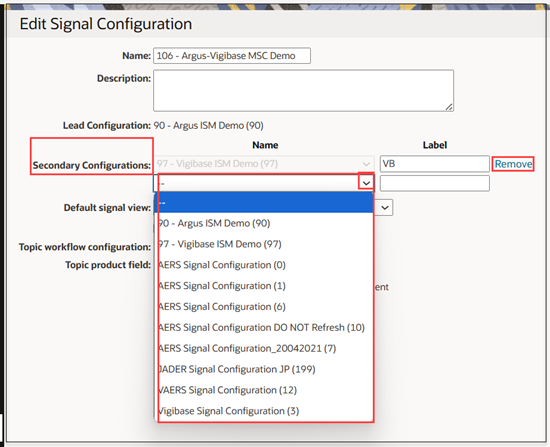The height and width of the screenshot is (447, 550).
Task: Click the Secondary Configurations label
Action: [x=92, y=165]
